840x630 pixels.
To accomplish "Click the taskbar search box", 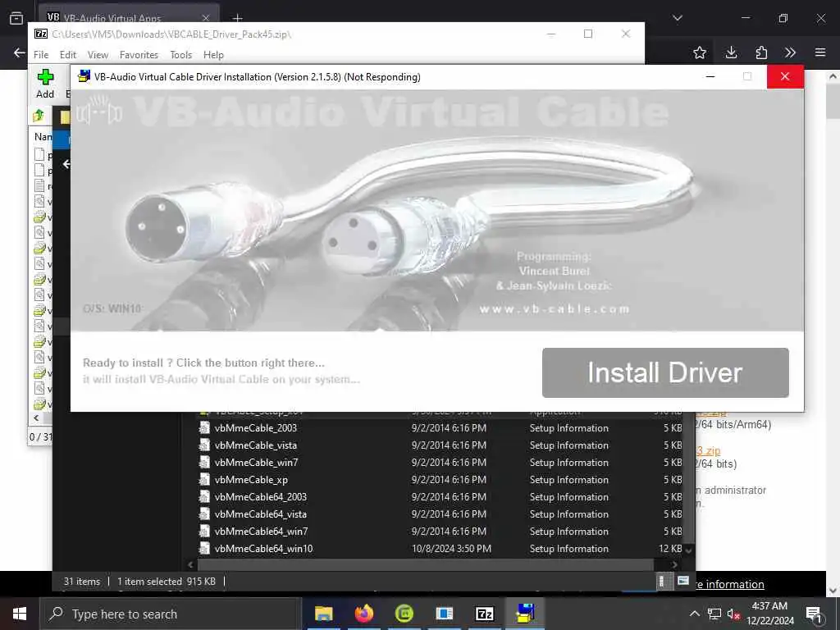I will (171, 614).
